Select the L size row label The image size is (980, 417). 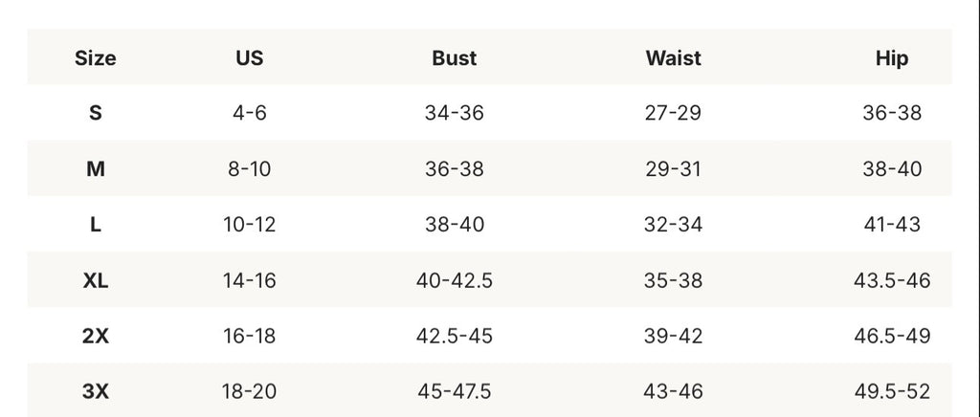95,224
